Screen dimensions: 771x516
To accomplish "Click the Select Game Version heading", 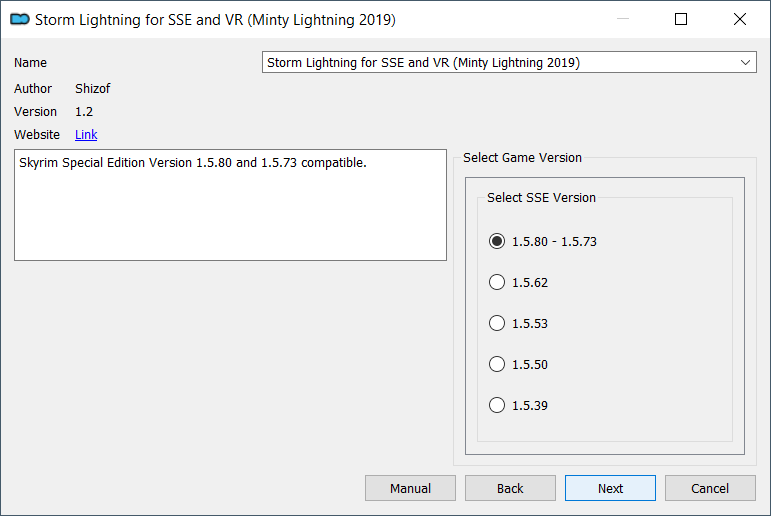I will click(522, 157).
